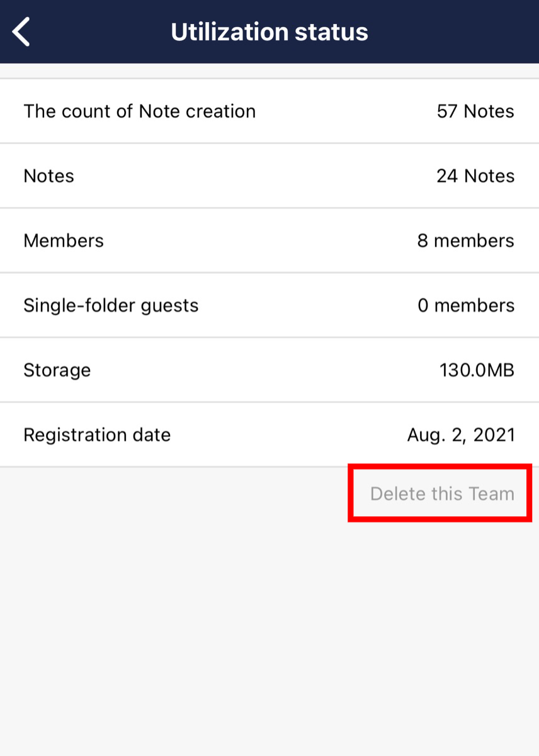
Task: Click the empty gray area below the list
Action: point(269,629)
